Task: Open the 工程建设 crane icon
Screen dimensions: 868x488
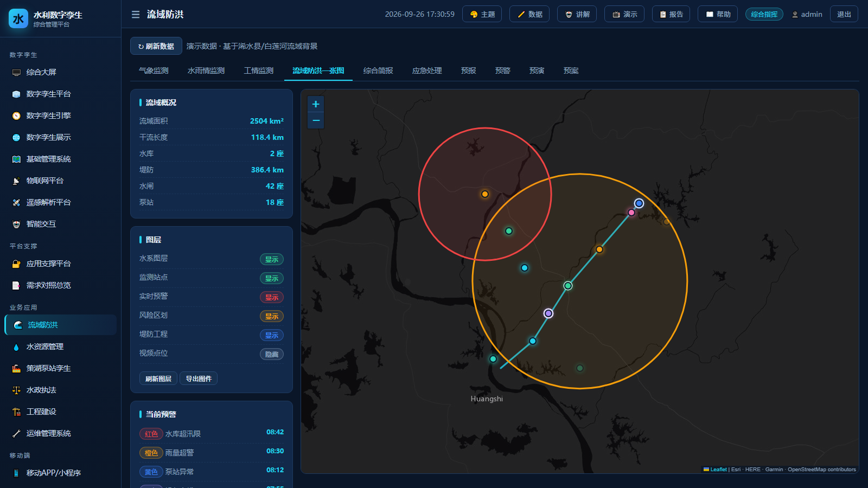Action: pyautogui.click(x=16, y=412)
